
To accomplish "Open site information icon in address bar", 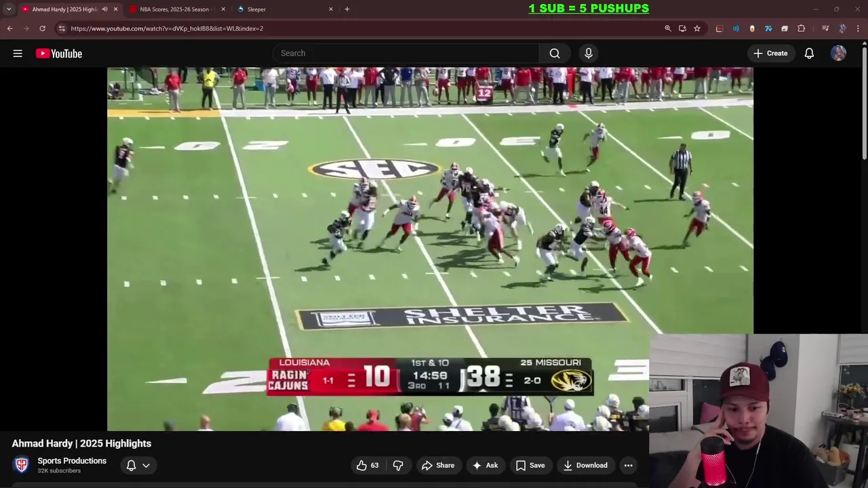I will (x=62, y=28).
